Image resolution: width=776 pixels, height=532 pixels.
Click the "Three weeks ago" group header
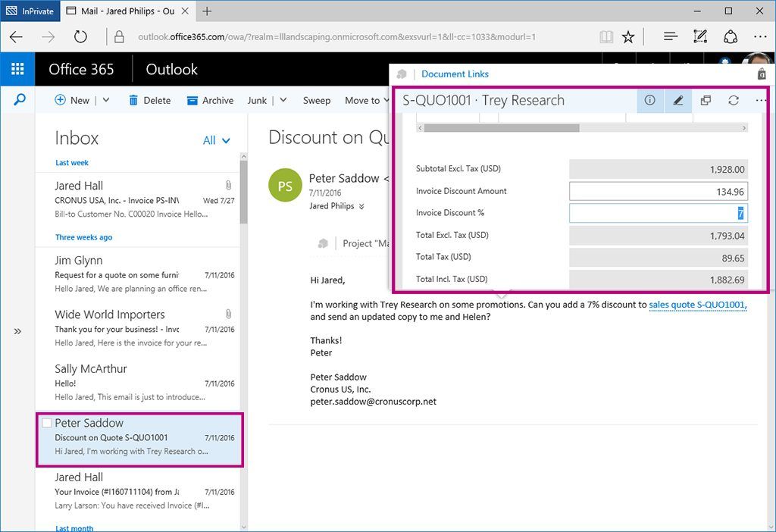83,237
